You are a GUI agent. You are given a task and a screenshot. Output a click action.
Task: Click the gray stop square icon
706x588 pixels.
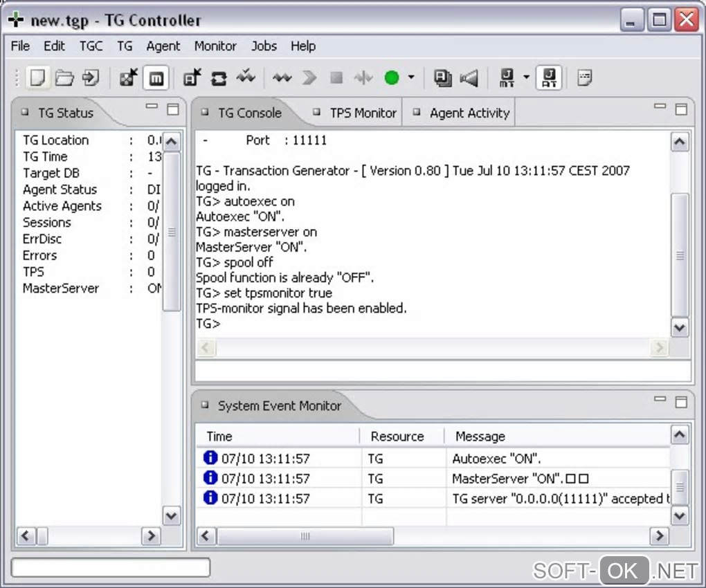(336, 78)
